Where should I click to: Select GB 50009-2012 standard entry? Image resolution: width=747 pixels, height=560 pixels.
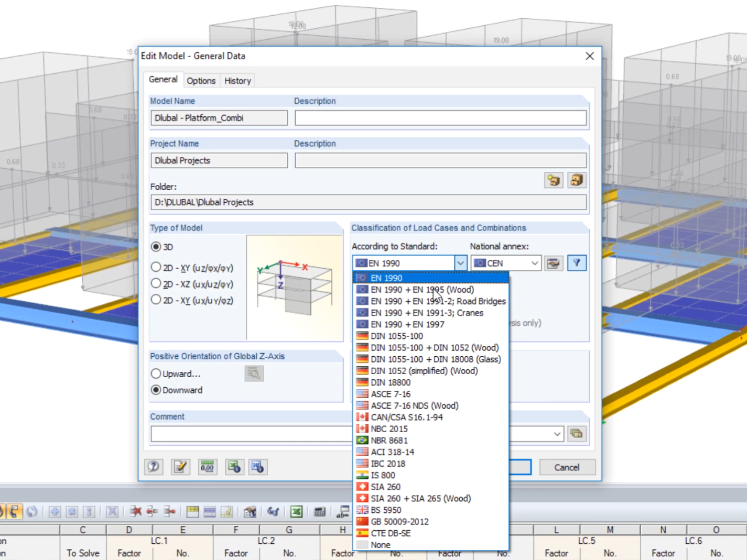(431, 521)
